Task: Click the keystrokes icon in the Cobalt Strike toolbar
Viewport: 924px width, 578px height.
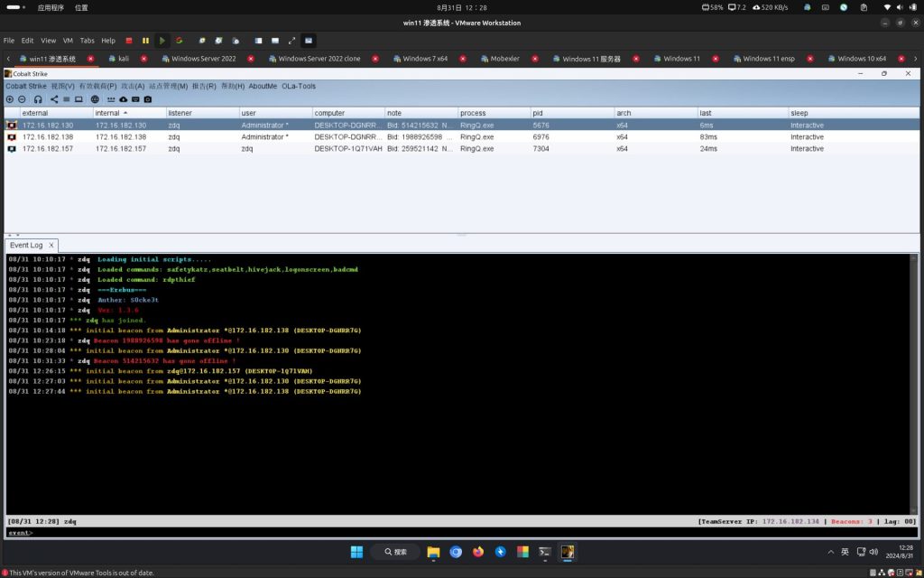Action: pos(111,99)
